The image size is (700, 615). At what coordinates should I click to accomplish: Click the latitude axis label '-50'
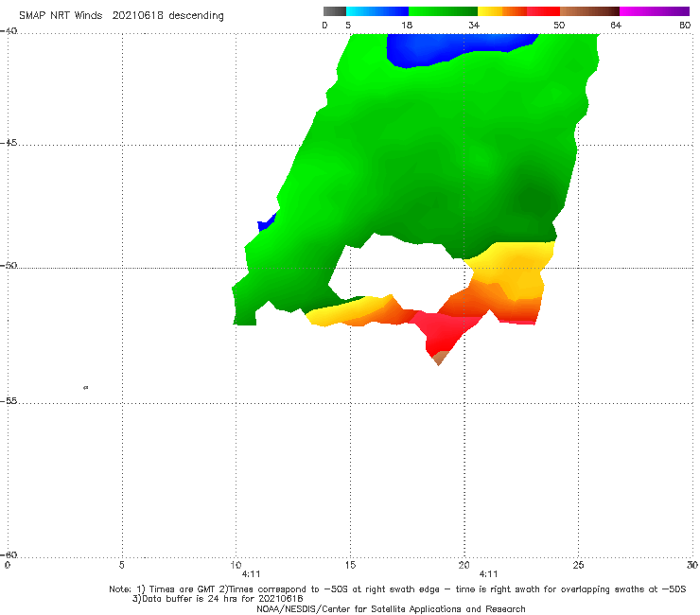tap(9, 265)
